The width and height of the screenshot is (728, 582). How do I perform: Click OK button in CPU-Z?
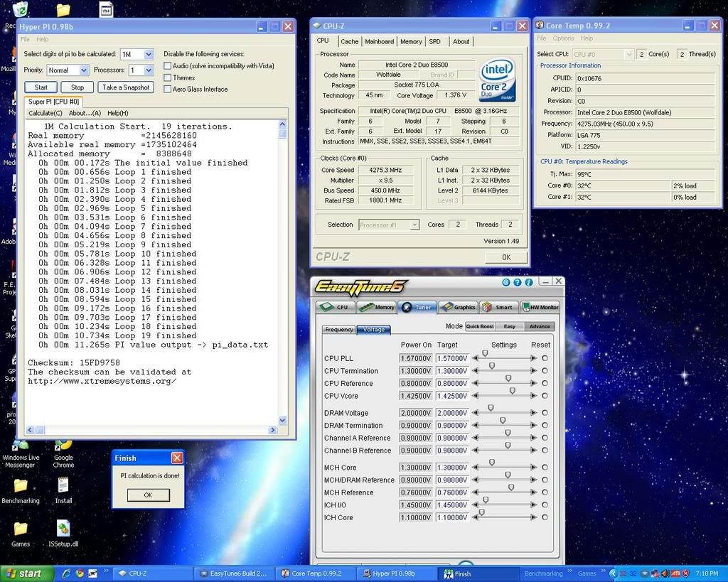pos(506,257)
